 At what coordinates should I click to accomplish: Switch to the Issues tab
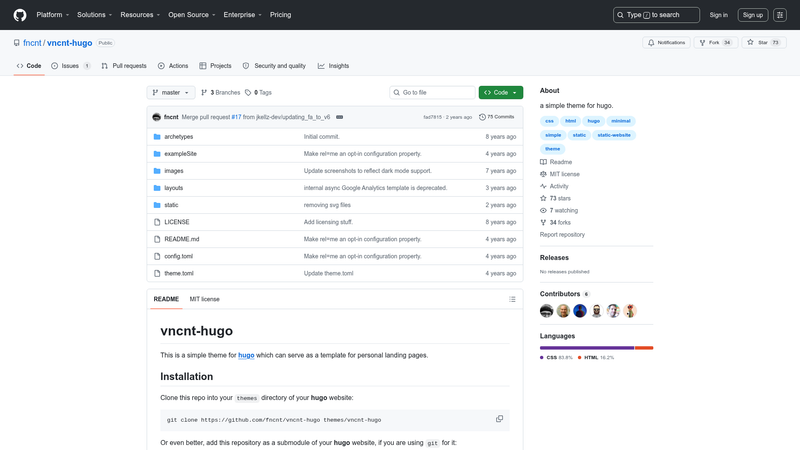(71, 66)
